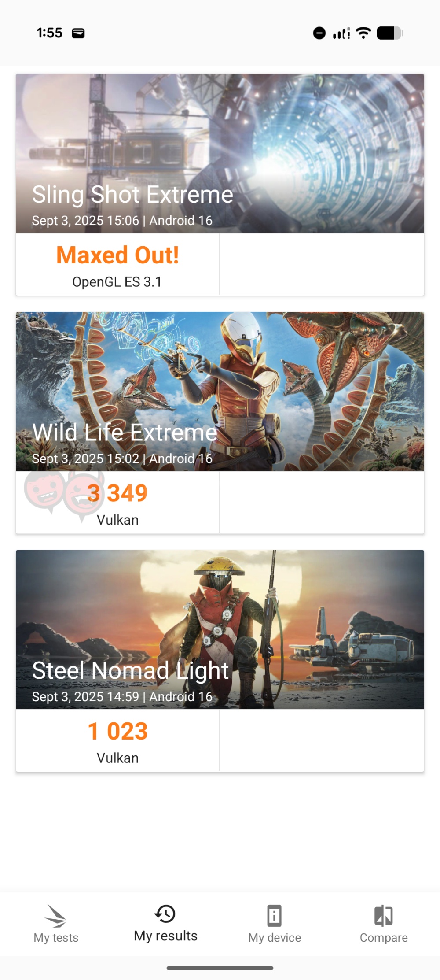Tap the 1:55 clock in the status bar
440x980 pixels.
[x=49, y=33]
